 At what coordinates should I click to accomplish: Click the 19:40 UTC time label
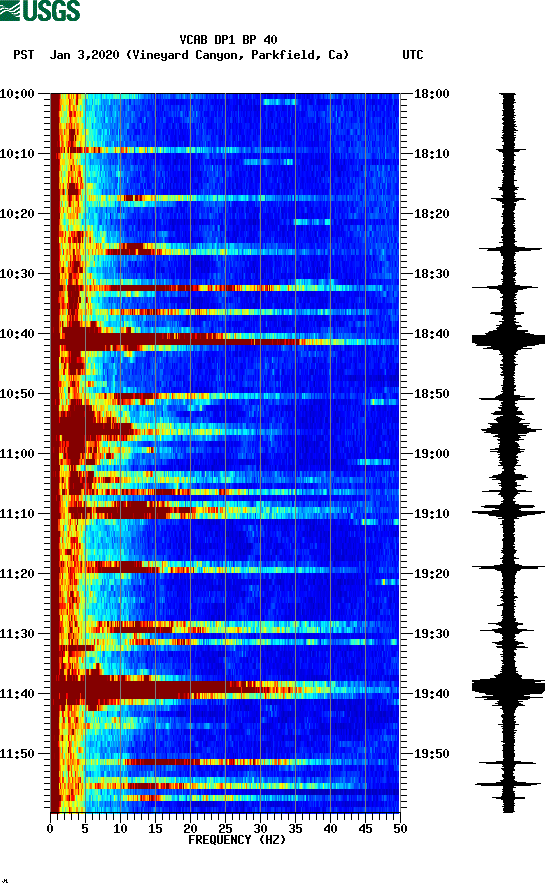click(432, 693)
